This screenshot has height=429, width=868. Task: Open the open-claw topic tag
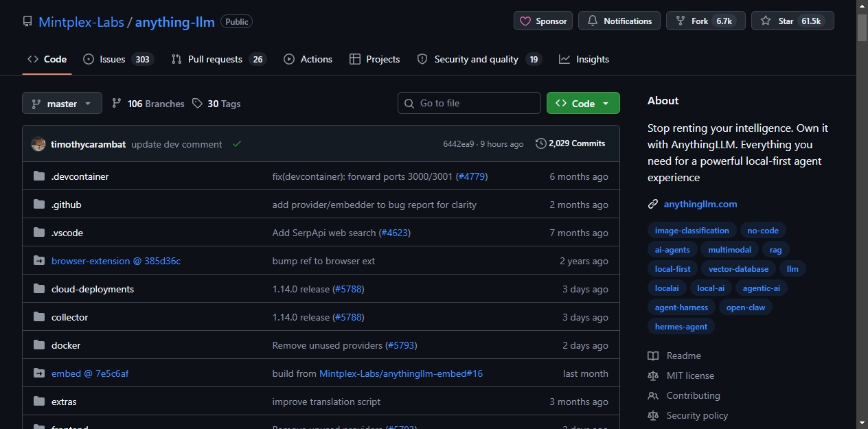point(746,308)
